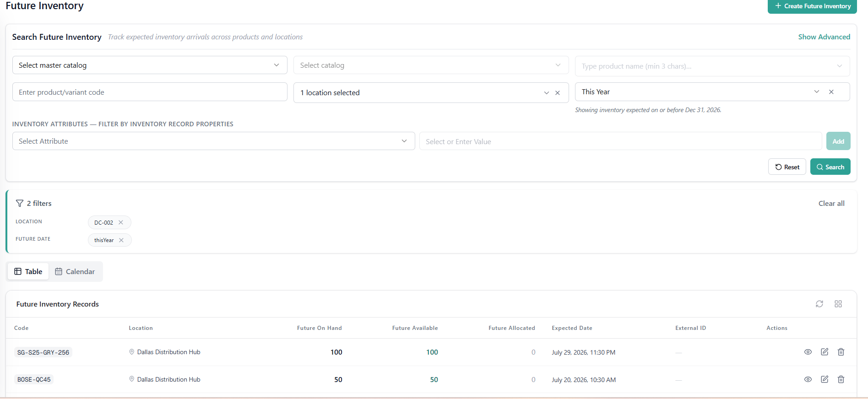
Task: Switch to the Table view tab
Action: point(28,271)
